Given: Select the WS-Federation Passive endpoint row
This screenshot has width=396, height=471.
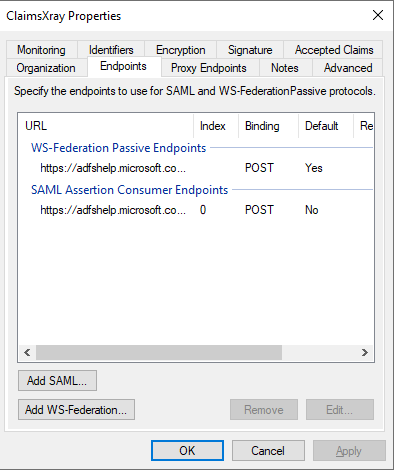Looking at the screenshot, I should click(196, 168).
